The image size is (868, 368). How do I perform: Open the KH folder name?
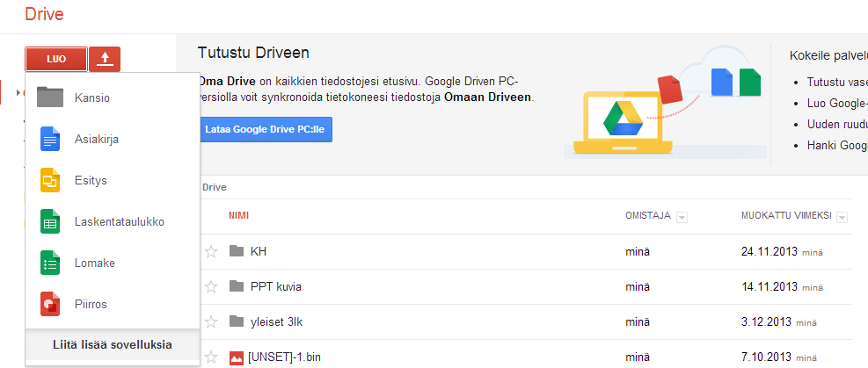[259, 252]
